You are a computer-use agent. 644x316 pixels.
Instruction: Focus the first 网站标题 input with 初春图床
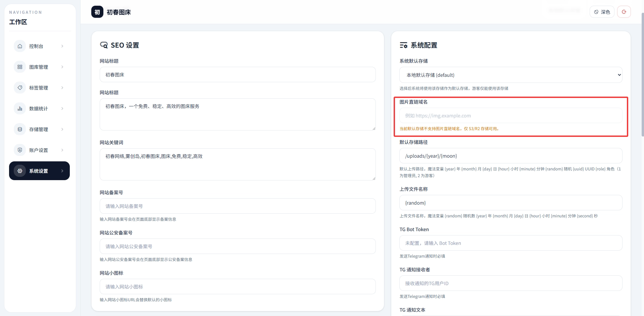point(238,74)
